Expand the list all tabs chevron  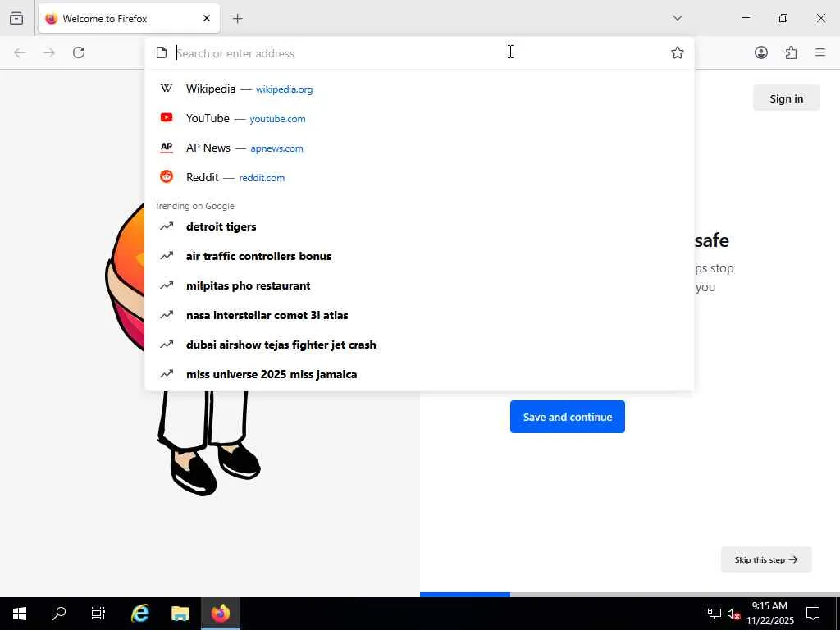677,18
